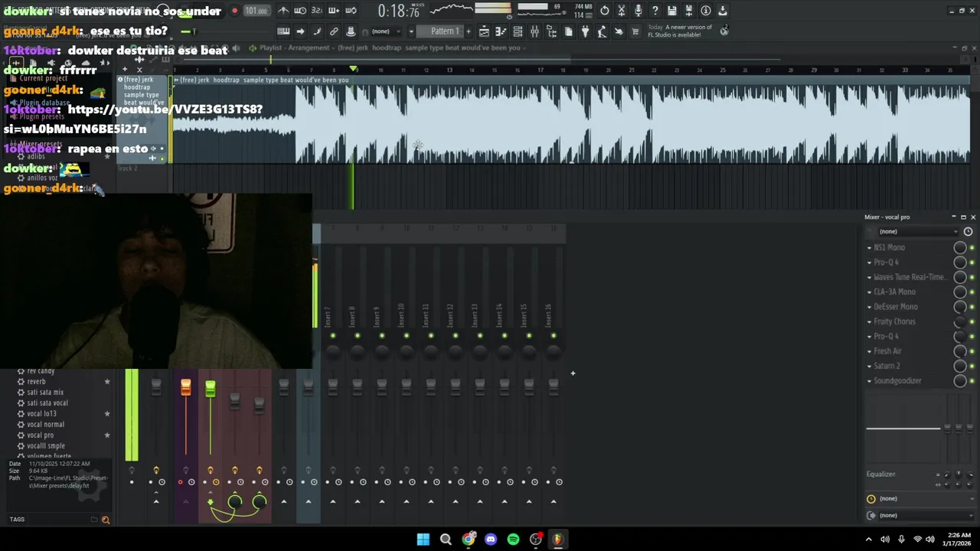
Task: Click the link multilink controllers icon
Action: point(334,31)
